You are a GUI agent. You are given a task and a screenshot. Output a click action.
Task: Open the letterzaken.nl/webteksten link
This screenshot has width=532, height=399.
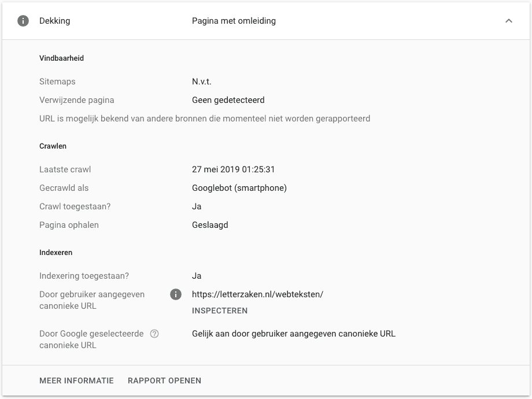(x=258, y=294)
